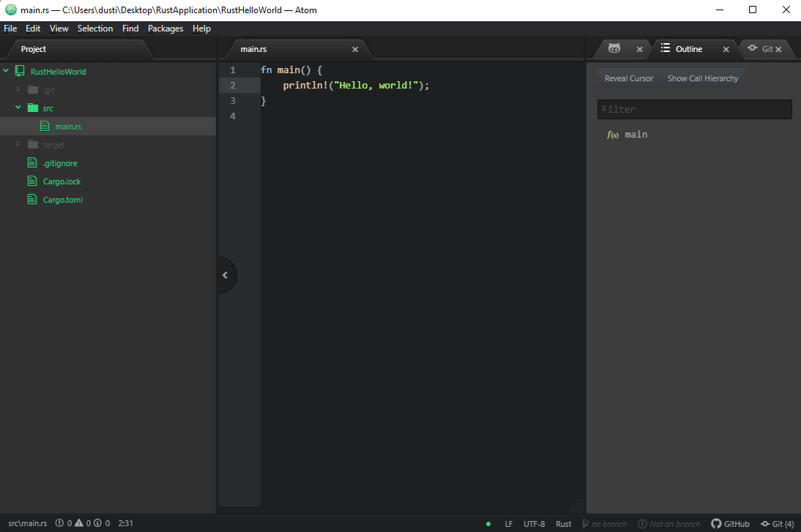Click the main function icon in Outline
Viewport: 801px width, 532px height.
613,135
